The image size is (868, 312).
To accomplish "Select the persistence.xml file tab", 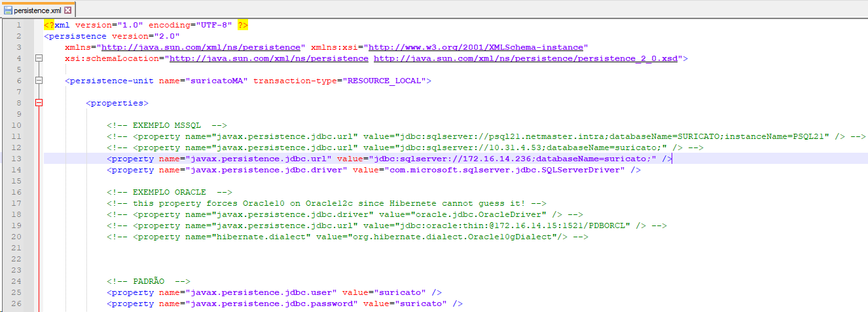I will (x=38, y=10).
